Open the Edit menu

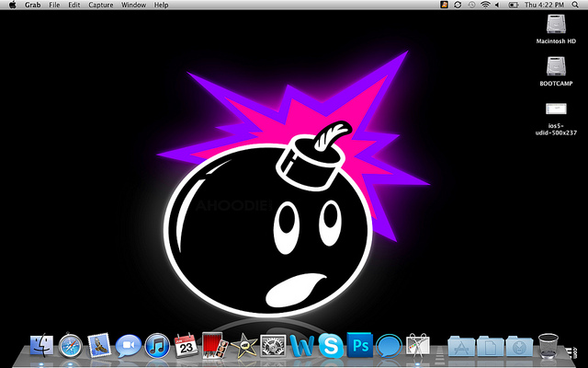(73, 5)
